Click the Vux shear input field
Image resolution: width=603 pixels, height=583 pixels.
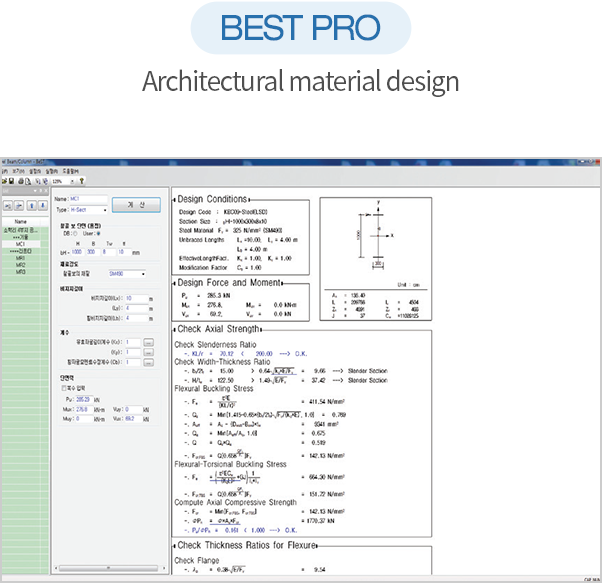point(133,419)
